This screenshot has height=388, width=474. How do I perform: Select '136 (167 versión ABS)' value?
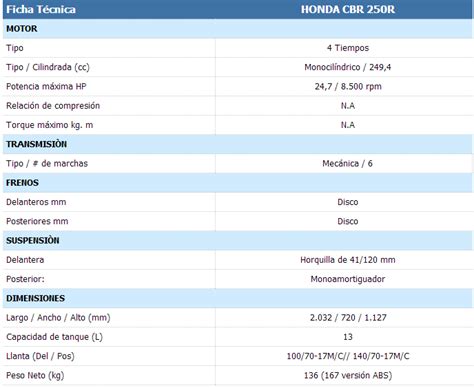click(348, 376)
